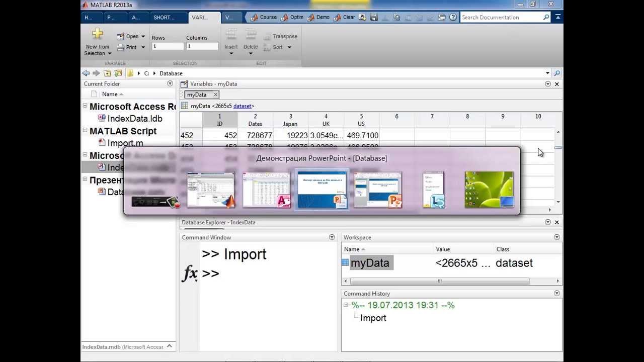Collapse the MATLAB Script group
The image size is (644, 362).
pyautogui.click(x=85, y=131)
